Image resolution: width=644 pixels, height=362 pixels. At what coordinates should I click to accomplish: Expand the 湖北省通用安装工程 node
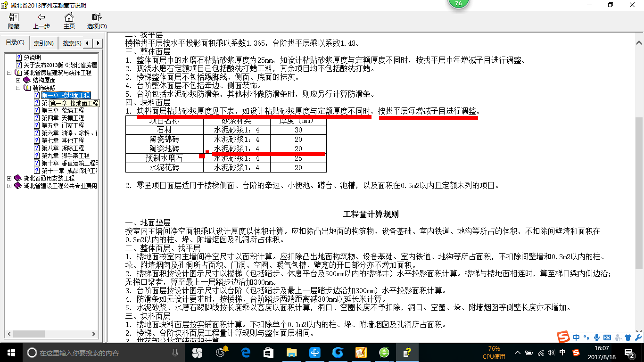pos(10,178)
